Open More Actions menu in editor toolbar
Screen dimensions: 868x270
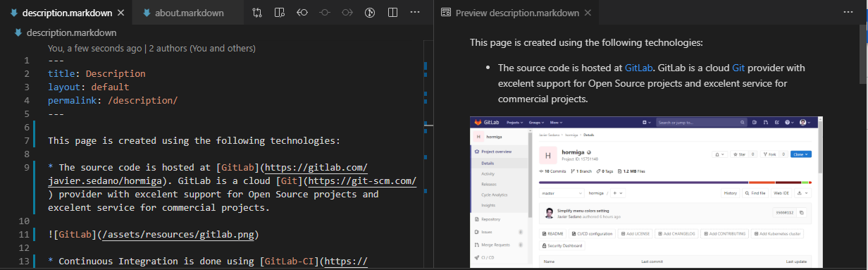click(x=415, y=13)
